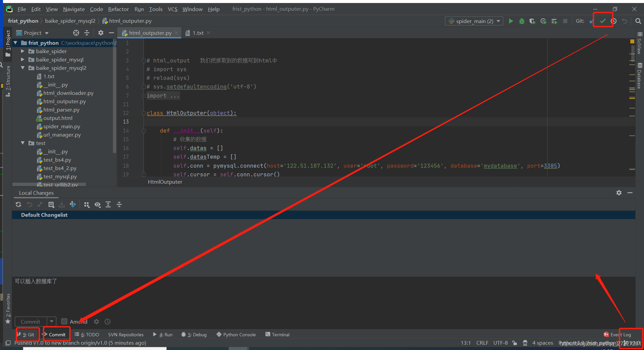Image resolution: width=644 pixels, height=350 pixels.
Task: Switch to the 1.txt editor tab
Action: coord(198,33)
